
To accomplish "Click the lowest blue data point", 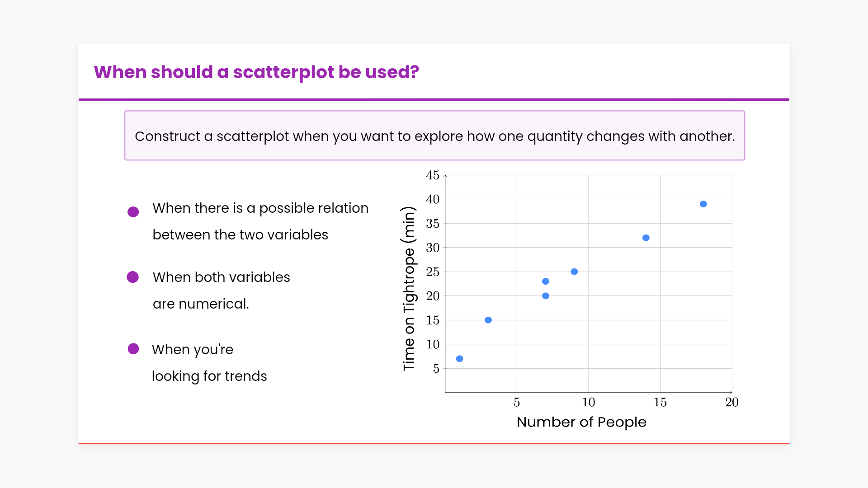I will click(x=459, y=359).
